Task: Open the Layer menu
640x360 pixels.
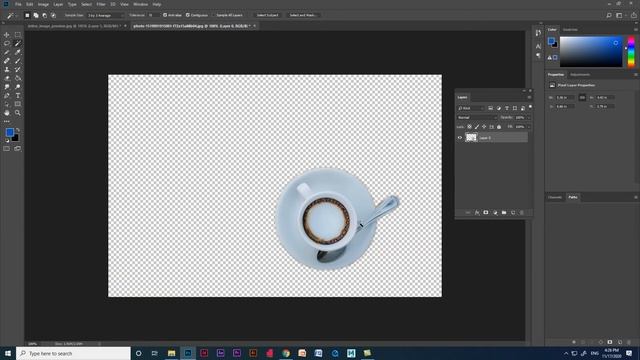Action: click(58, 4)
